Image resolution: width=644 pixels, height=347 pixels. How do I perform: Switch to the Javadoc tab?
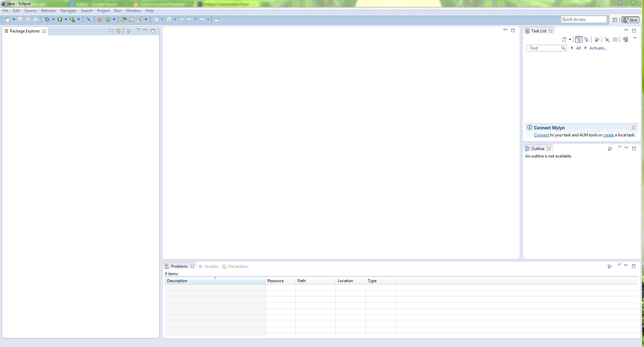pyautogui.click(x=211, y=266)
